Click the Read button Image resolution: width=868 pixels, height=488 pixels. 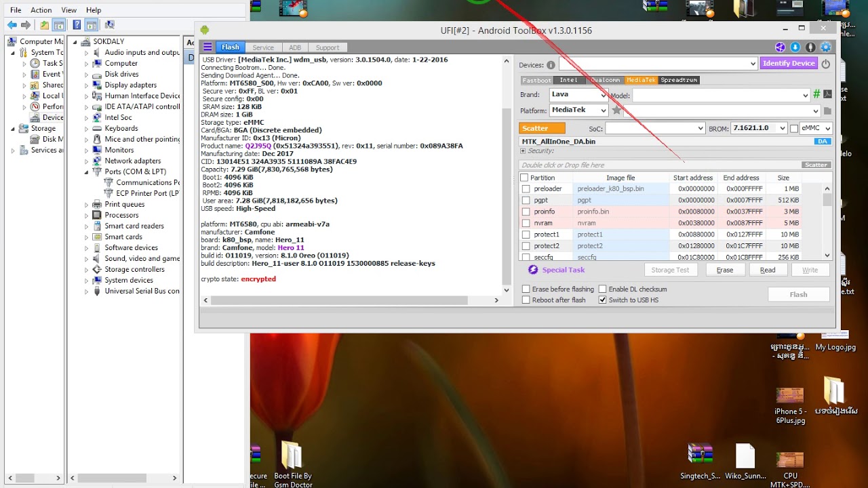[x=768, y=270]
